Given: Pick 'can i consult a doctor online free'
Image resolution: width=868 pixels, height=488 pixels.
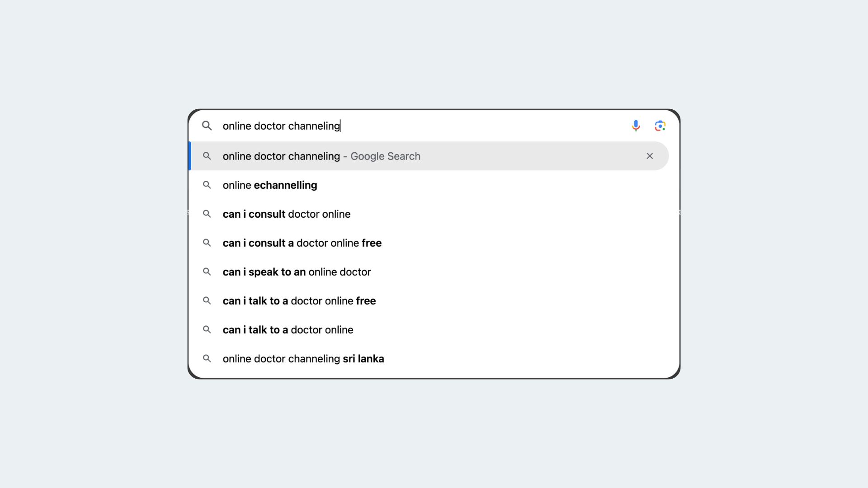Looking at the screenshot, I should pos(429,243).
